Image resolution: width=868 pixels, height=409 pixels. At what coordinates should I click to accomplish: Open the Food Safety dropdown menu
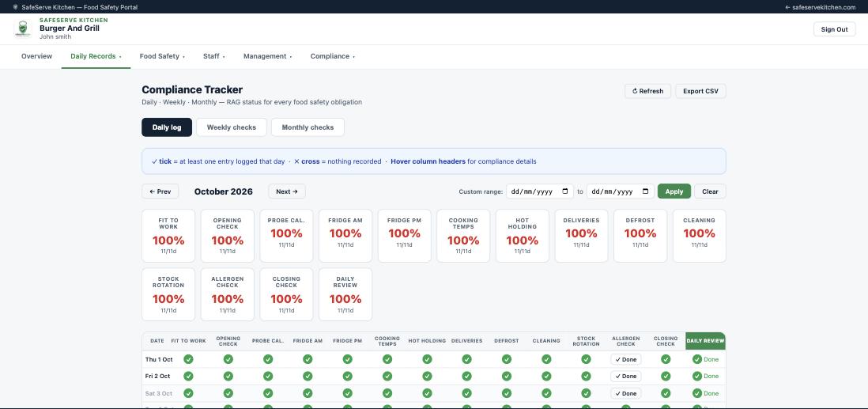pos(162,56)
